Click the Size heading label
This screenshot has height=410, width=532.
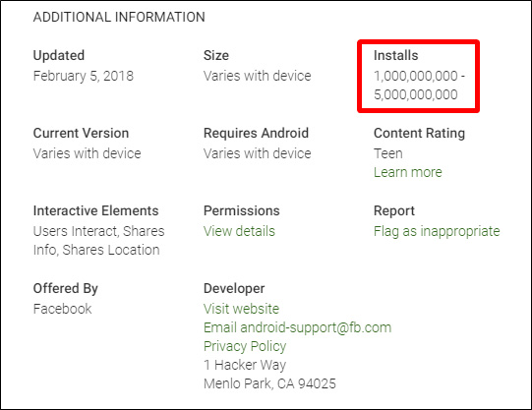point(216,55)
